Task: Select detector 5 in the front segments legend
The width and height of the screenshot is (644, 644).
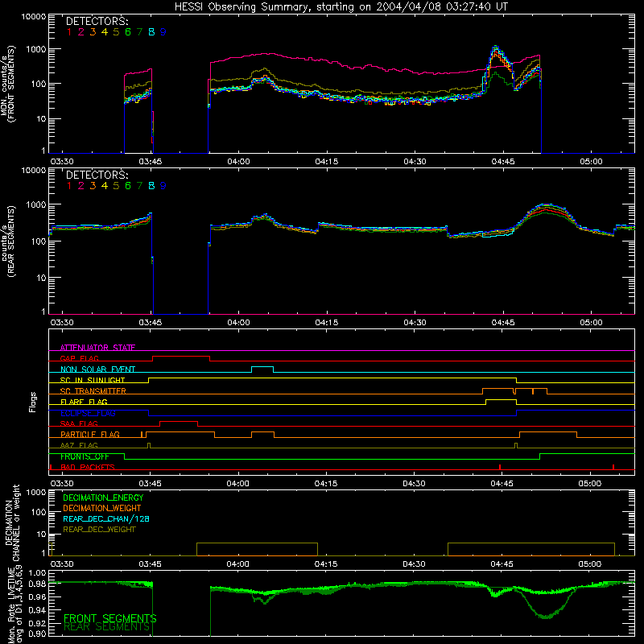Action: point(116,32)
